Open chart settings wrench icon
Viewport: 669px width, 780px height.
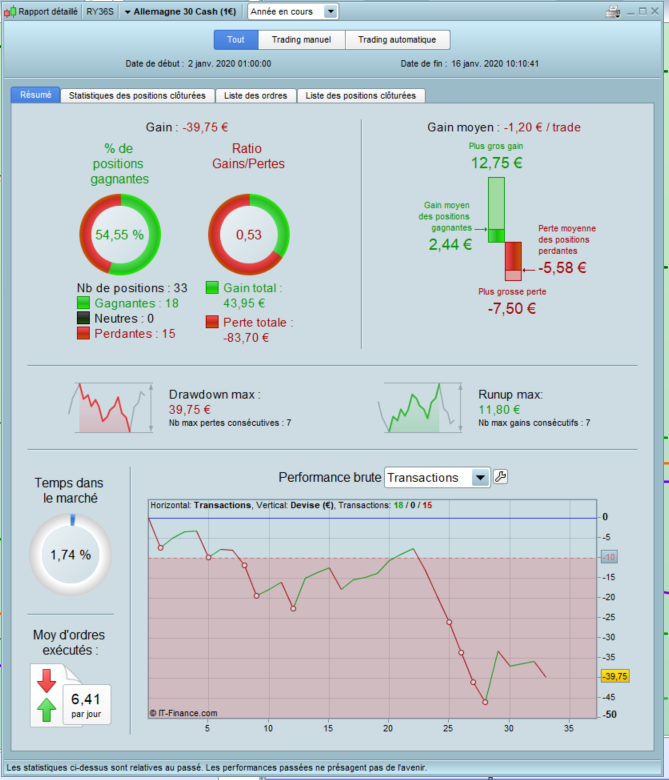pos(500,477)
